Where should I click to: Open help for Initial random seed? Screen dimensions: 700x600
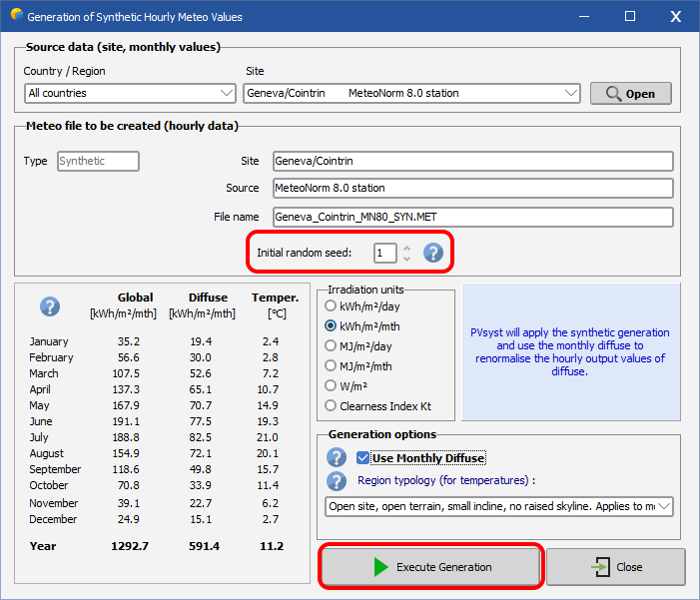pos(433,253)
